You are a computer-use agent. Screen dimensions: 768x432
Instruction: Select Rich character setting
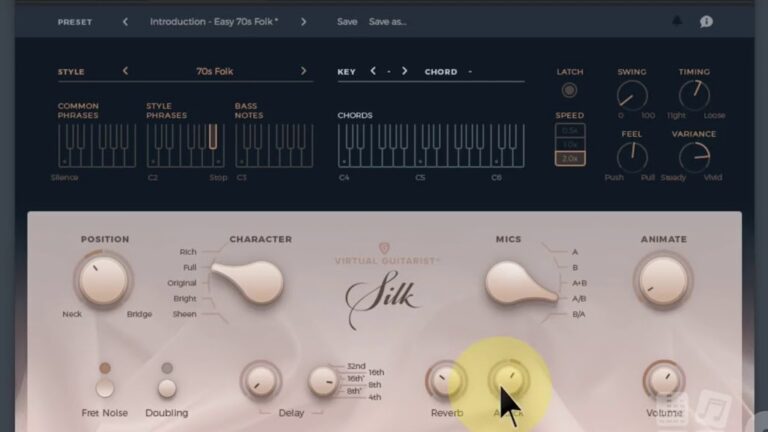pyautogui.click(x=188, y=252)
